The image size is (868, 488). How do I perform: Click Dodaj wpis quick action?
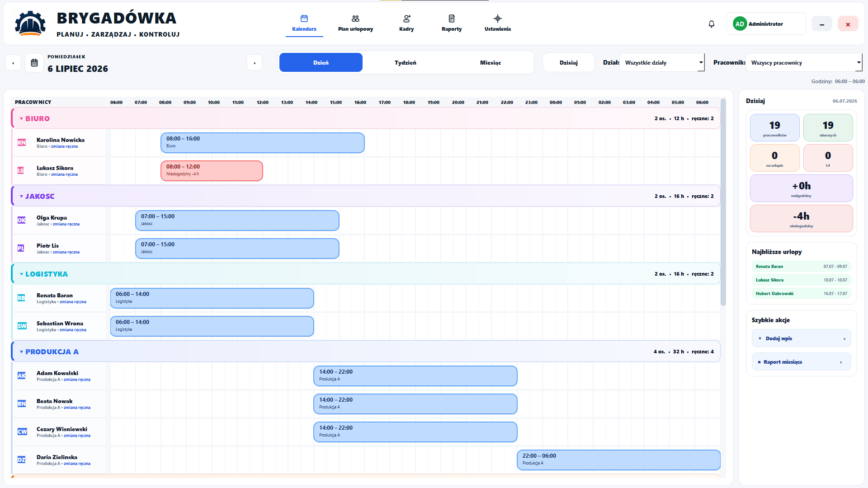click(801, 338)
